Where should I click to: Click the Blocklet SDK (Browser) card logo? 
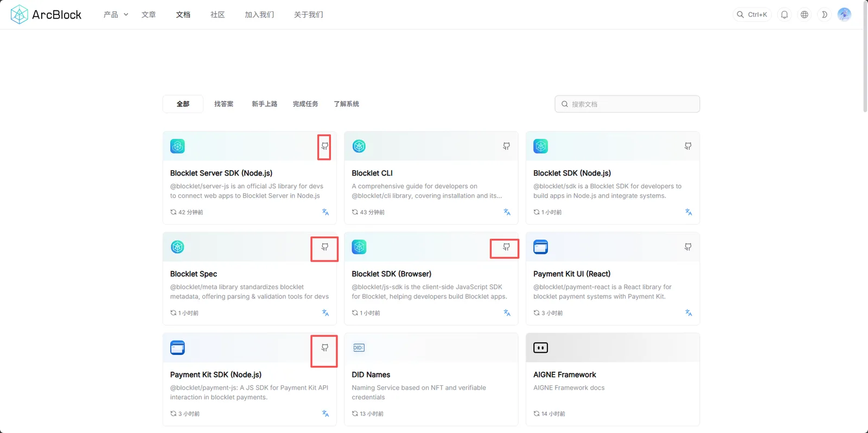(359, 247)
